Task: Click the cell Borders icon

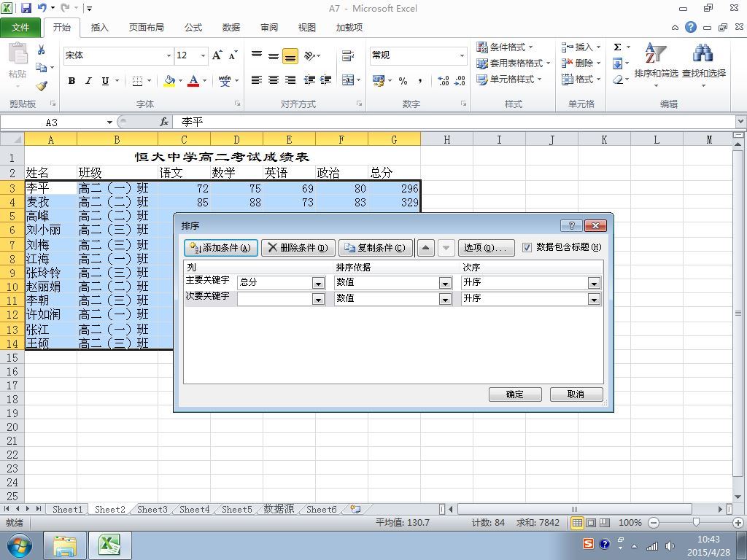Action: (x=138, y=81)
